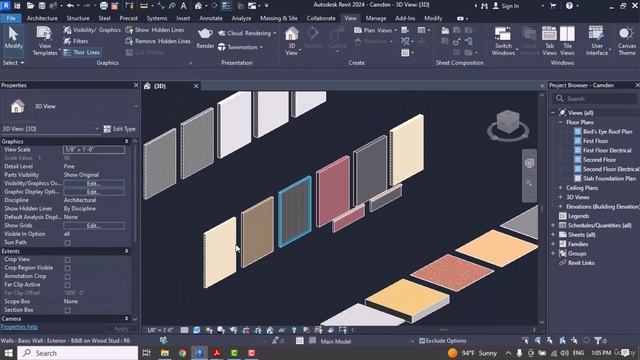Click Remove Hidden Lines tool
The width and height of the screenshot is (640, 360).
point(158,41)
